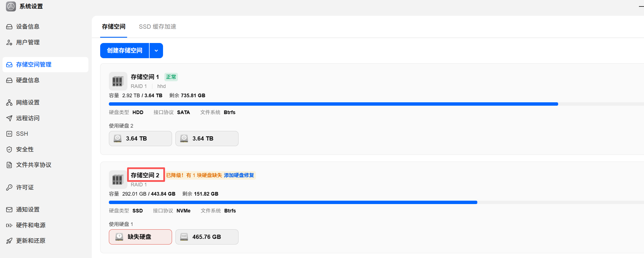
Task: Select the 465.76 GB SSD disk card
Action: (207, 237)
